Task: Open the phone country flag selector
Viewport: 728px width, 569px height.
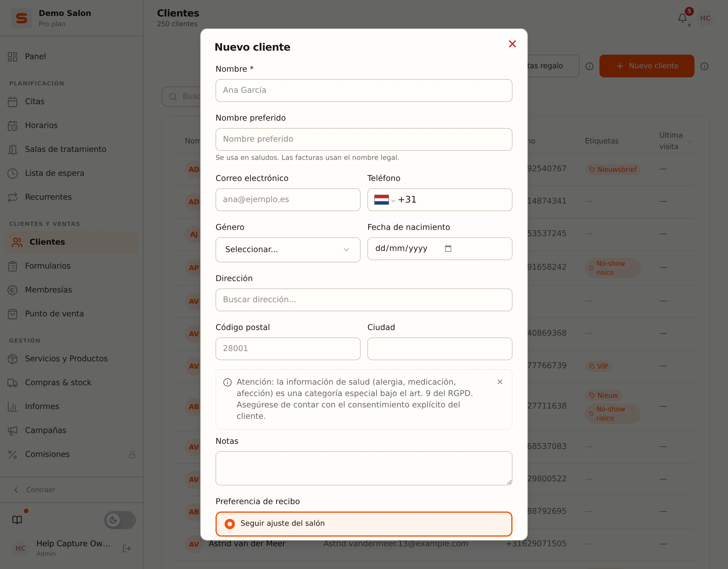Action: tap(384, 199)
